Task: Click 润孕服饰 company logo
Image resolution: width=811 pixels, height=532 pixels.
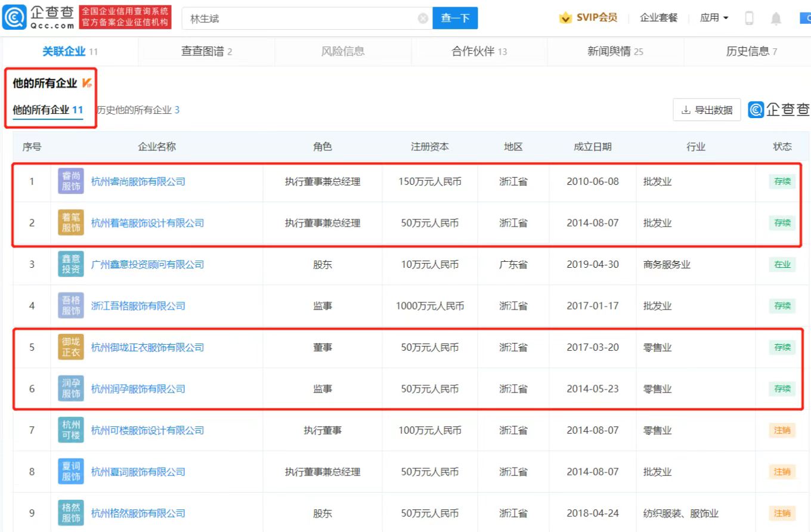Action: [71, 388]
